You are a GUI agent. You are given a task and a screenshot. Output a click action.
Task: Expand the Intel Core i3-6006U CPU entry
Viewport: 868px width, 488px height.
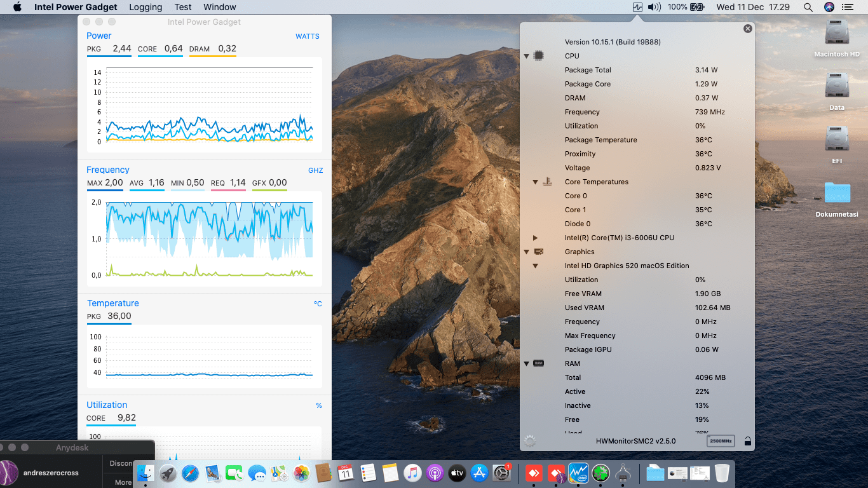pos(535,238)
